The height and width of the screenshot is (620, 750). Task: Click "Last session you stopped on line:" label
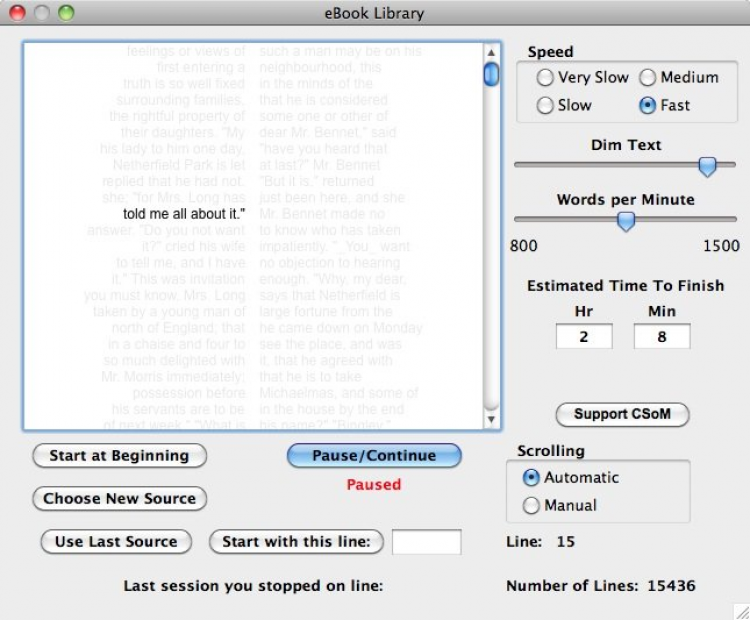(x=254, y=586)
